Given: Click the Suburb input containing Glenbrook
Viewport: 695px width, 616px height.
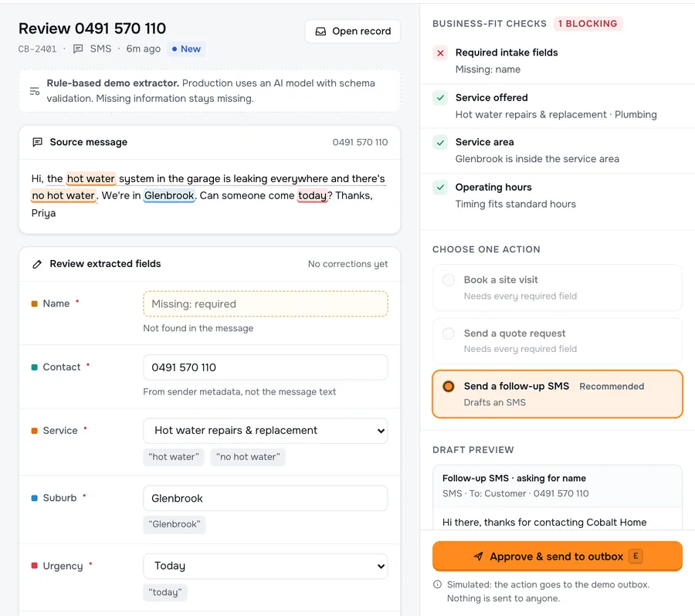Looking at the screenshot, I should point(266,498).
